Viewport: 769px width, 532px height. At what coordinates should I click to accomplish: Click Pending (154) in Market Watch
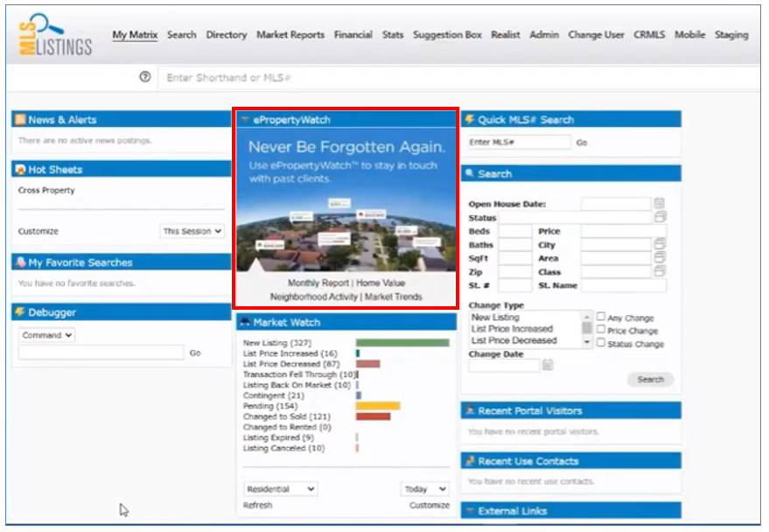(x=270, y=406)
